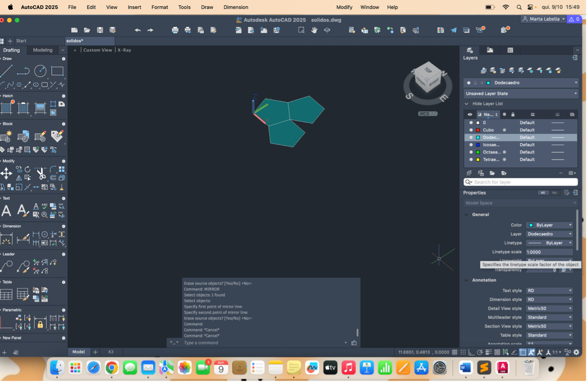Click the X-Ray visual style label
The width and height of the screenshot is (588, 383).
pyautogui.click(x=124, y=50)
